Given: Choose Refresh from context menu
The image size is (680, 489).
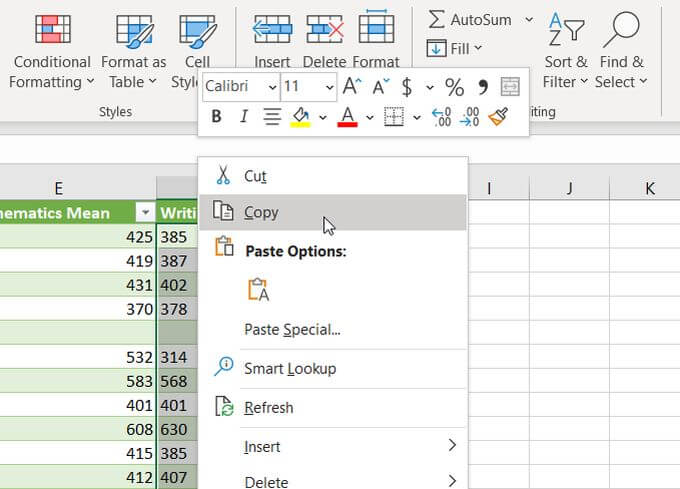Looking at the screenshot, I should coord(333,408).
